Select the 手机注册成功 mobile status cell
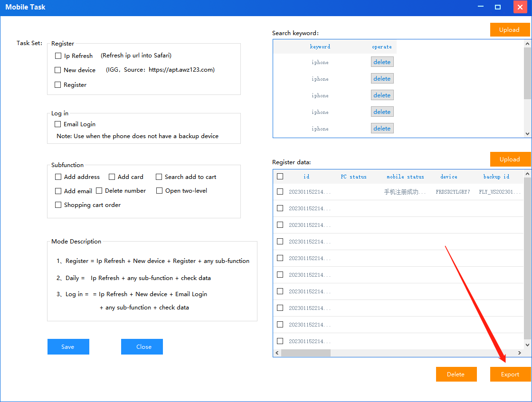 (x=404, y=192)
